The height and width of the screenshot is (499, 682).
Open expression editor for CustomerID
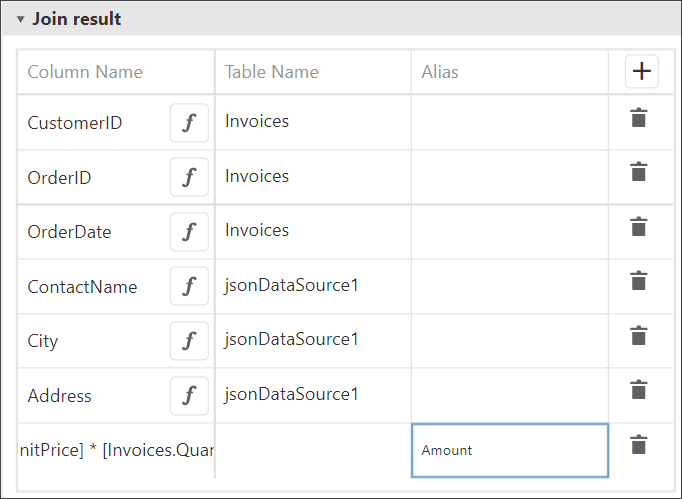(x=189, y=123)
